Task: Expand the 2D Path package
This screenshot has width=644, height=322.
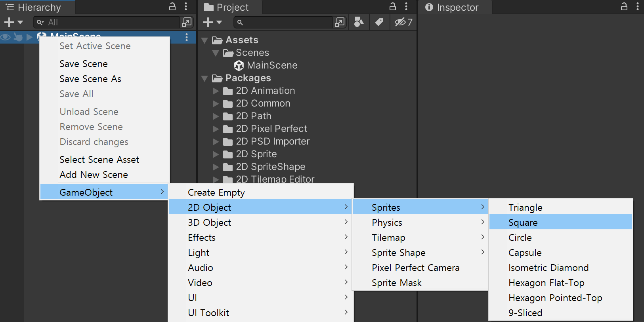Action: click(216, 116)
